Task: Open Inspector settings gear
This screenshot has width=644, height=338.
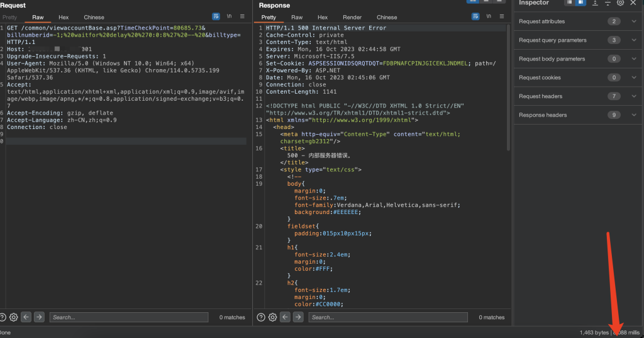Action: [x=620, y=3]
